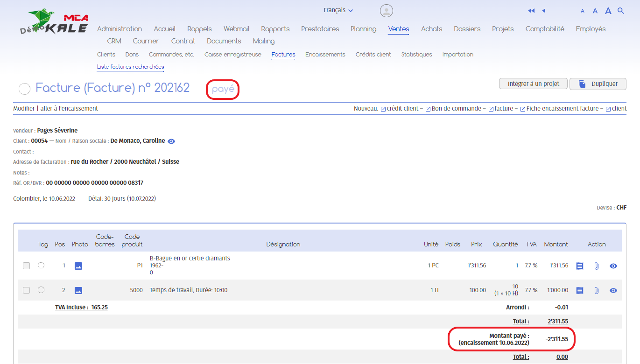Screen dimensions: 640x364
Task: Open the Rappels menu
Action: [x=199, y=29]
